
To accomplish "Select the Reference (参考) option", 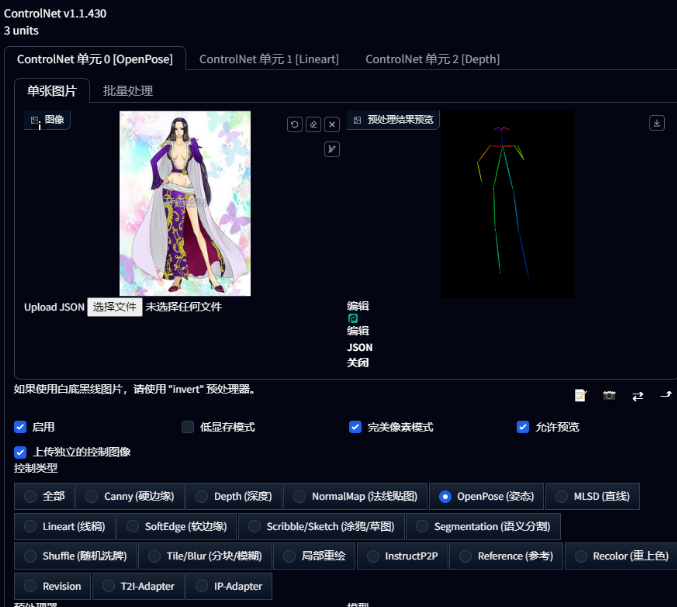I will tap(506, 556).
